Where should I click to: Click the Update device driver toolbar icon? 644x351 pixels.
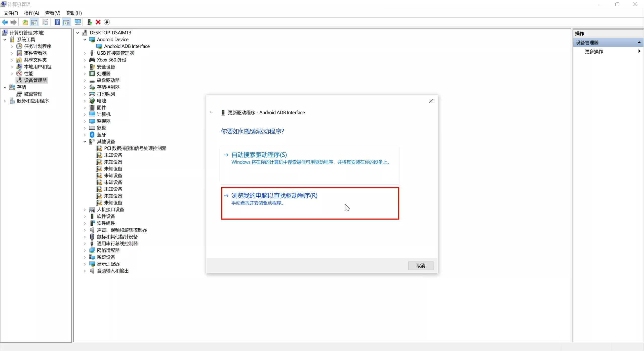point(90,22)
